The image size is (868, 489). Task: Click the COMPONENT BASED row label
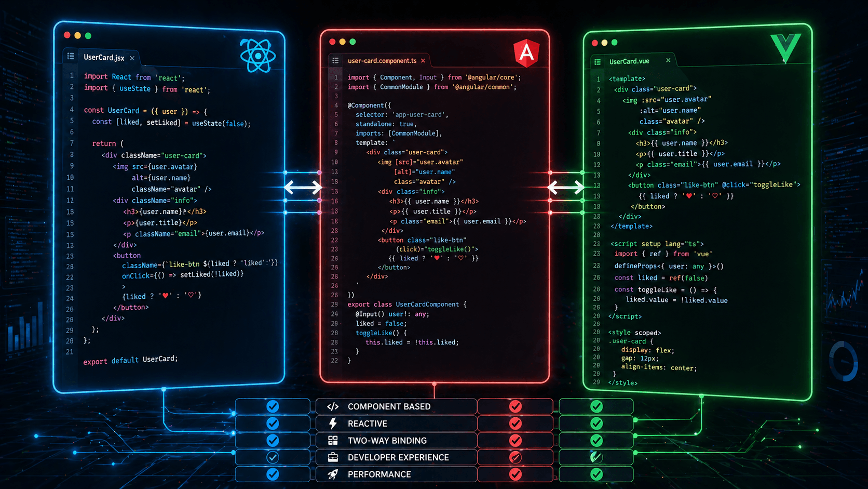389,406
